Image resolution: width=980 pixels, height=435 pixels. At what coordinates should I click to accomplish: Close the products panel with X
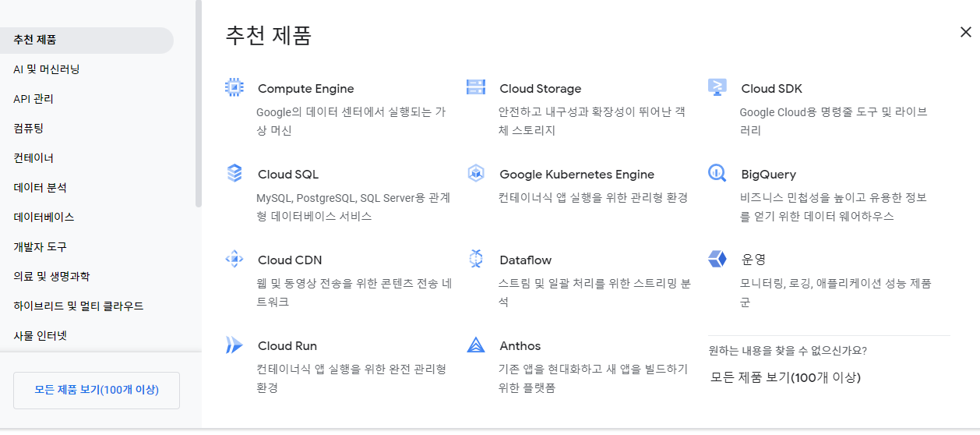click(x=966, y=32)
